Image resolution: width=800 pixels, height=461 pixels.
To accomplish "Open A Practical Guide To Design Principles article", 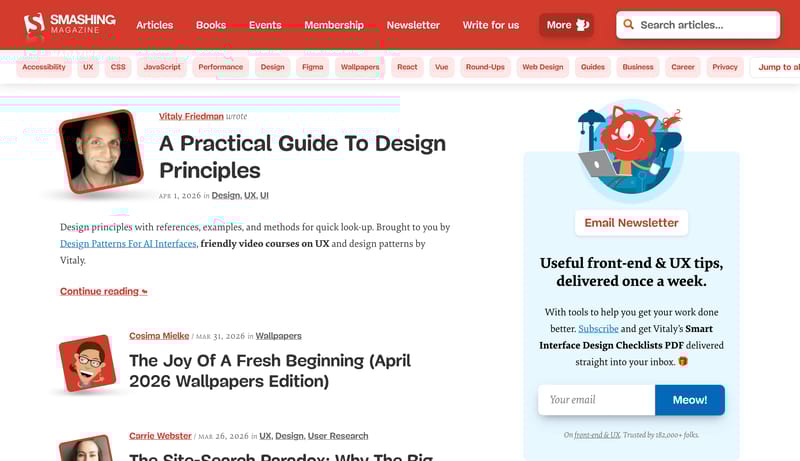I will coord(302,157).
